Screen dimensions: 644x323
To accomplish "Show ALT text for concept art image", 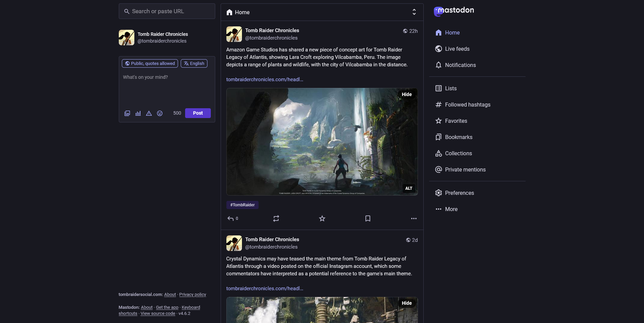I will 409,188.
